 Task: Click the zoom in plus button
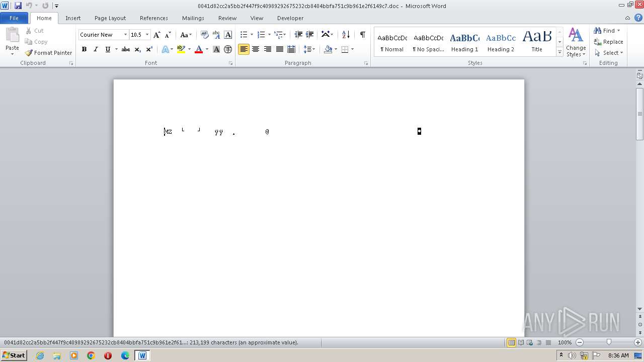tap(637, 342)
